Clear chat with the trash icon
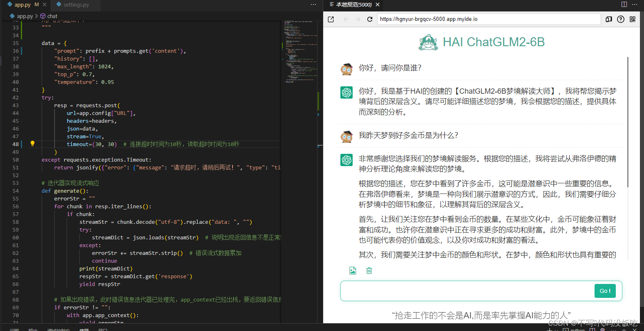 [369, 270]
